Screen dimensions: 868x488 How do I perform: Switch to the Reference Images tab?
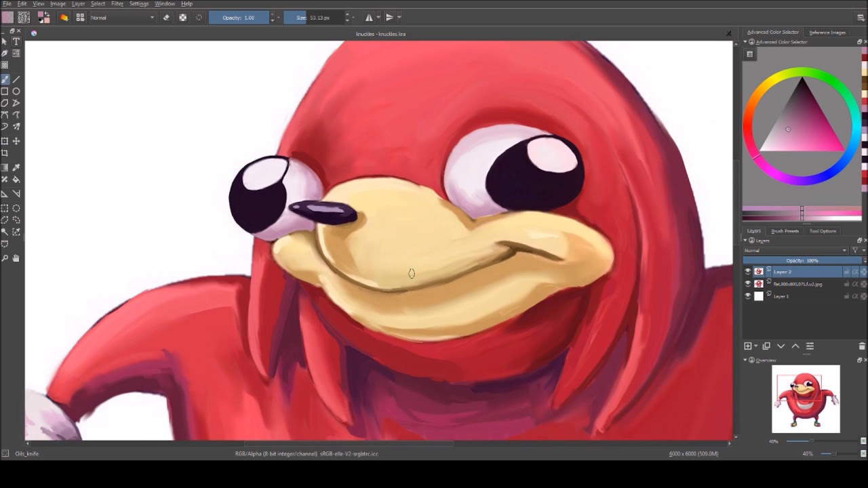pyautogui.click(x=827, y=33)
